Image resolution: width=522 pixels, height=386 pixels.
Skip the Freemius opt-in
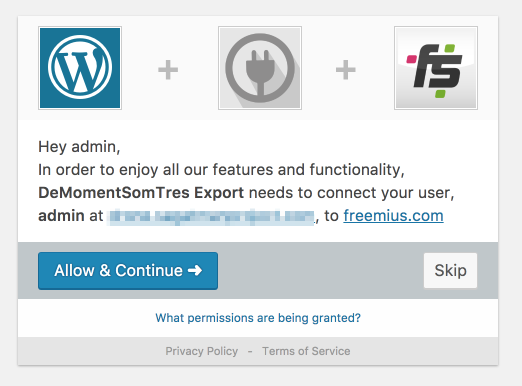tap(450, 270)
